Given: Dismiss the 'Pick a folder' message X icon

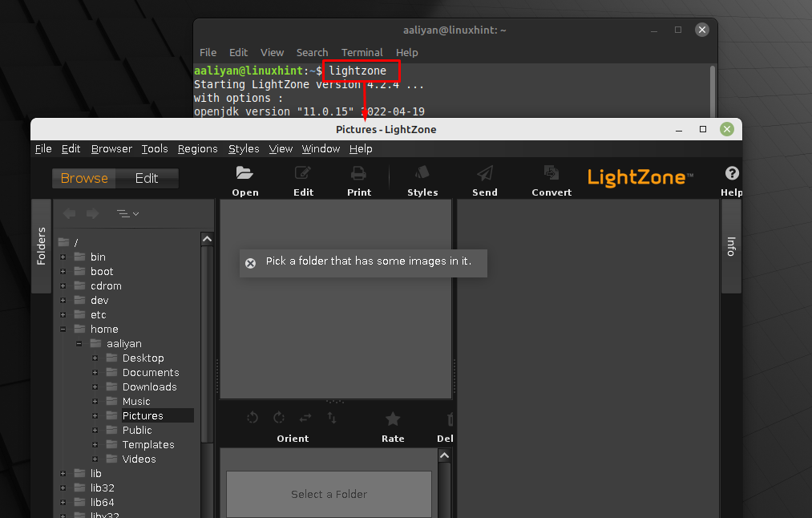Looking at the screenshot, I should [251, 263].
